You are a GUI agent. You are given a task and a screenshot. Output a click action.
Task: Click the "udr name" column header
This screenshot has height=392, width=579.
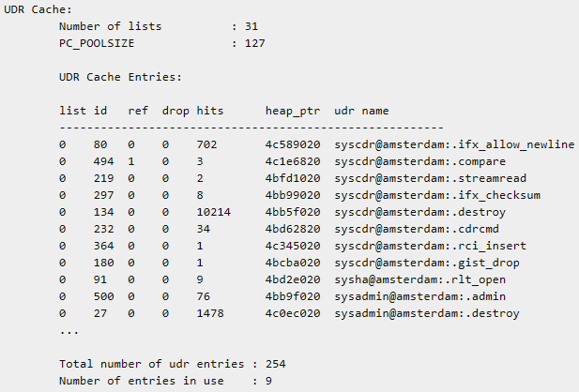(361, 111)
